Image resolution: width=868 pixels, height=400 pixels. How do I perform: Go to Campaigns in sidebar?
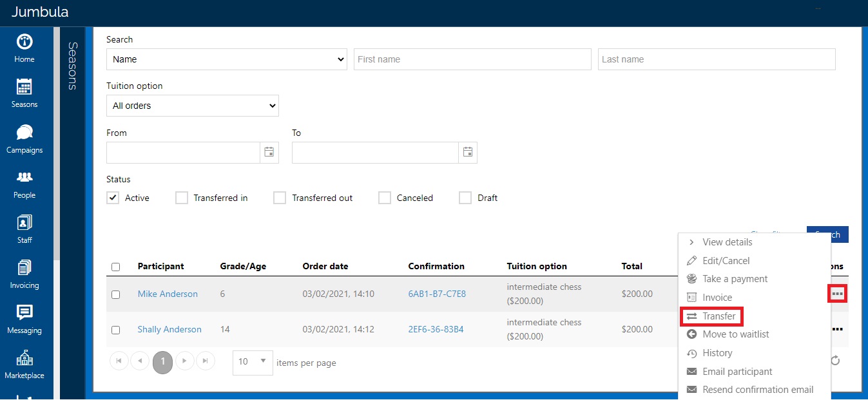(24, 139)
